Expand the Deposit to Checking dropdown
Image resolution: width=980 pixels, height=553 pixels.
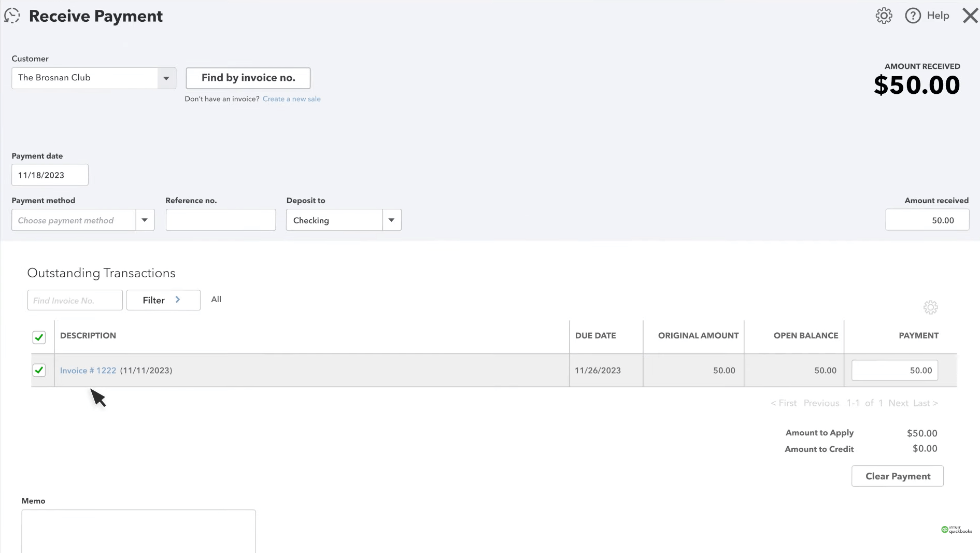(391, 220)
